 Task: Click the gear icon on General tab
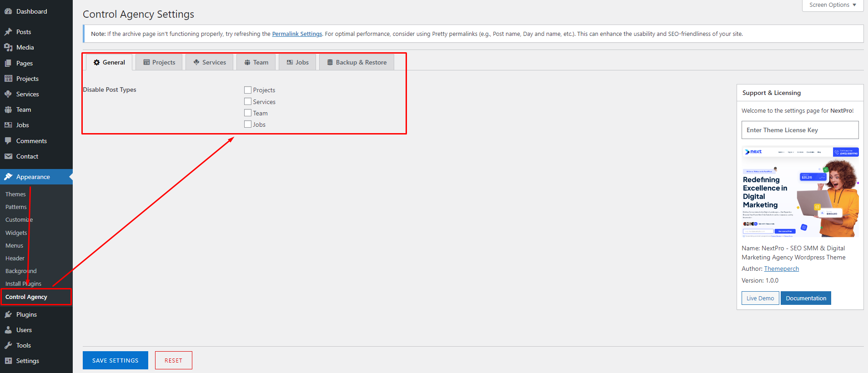pos(97,62)
